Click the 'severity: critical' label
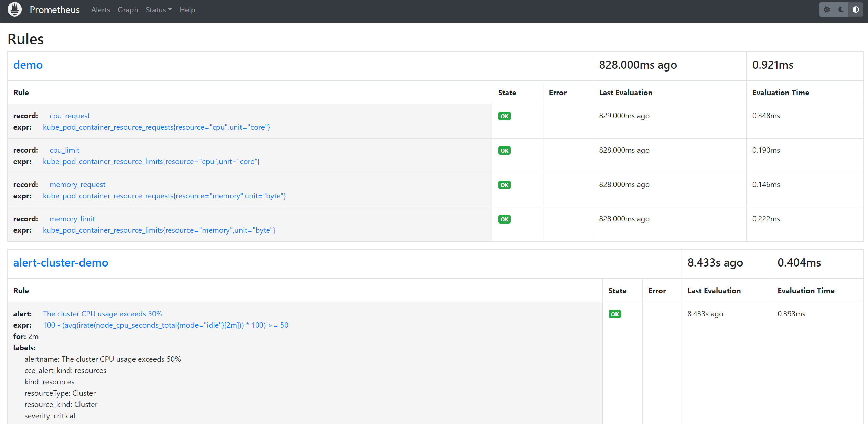The width and height of the screenshot is (868, 424). pos(50,416)
